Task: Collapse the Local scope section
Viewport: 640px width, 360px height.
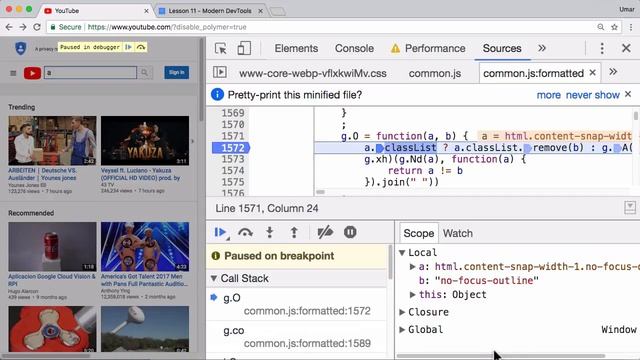Action: tap(402, 253)
